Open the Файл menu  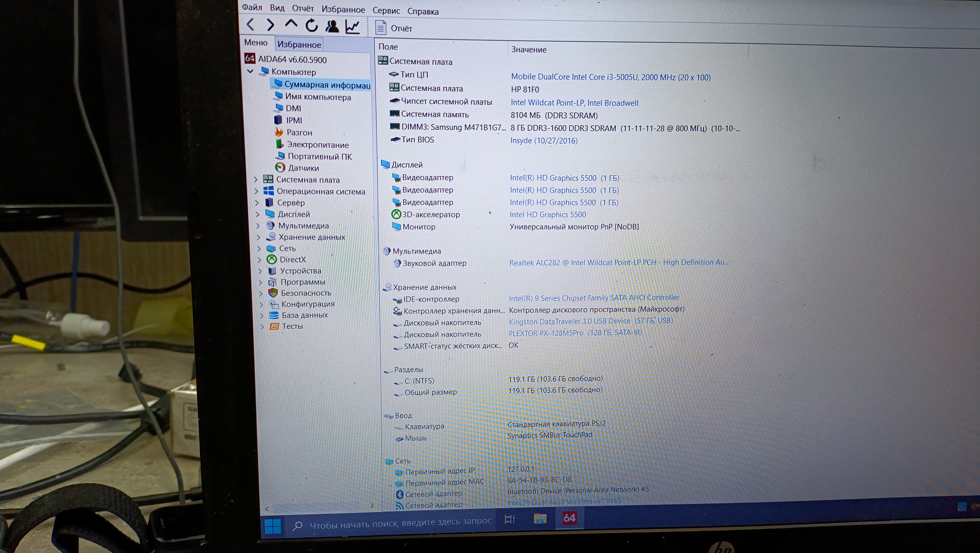coord(252,7)
